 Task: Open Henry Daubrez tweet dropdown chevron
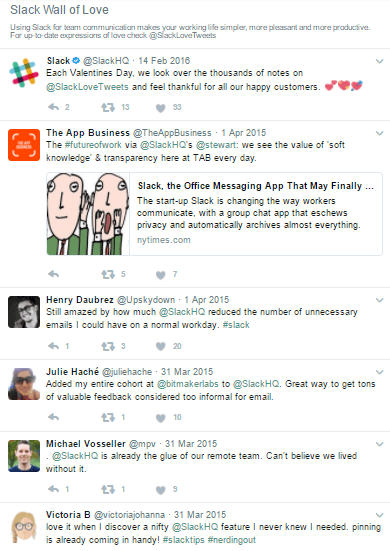tap(379, 300)
